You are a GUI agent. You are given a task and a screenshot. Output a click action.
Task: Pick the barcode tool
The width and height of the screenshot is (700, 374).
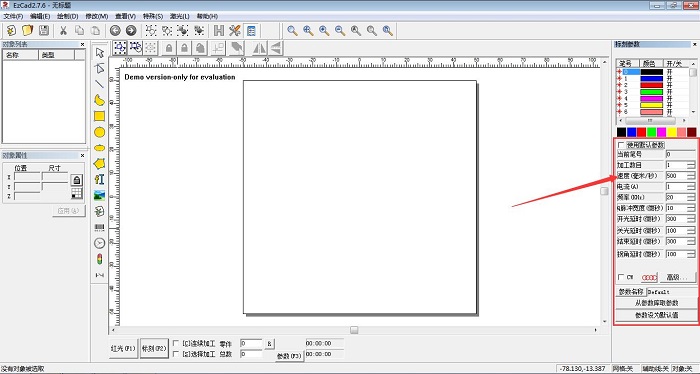99,228
